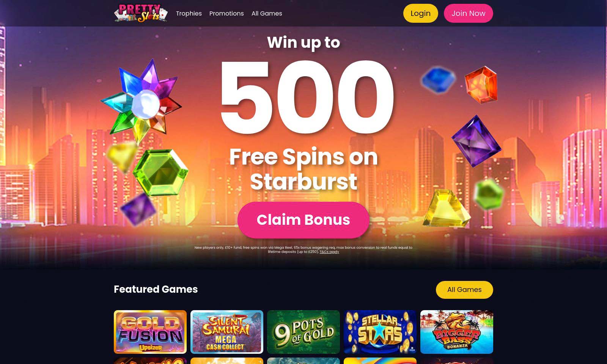Open the T&Cs apply link

[x=329, y=252]
